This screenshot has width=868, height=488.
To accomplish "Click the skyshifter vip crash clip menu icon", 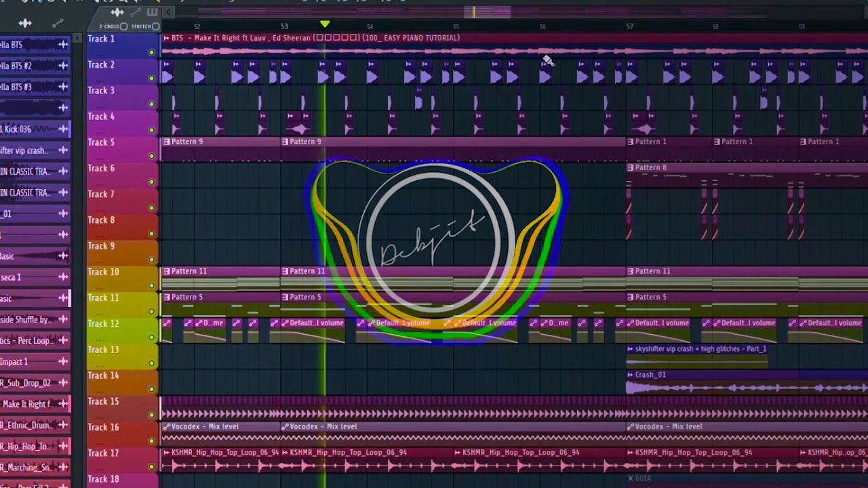I will [630, 349].
